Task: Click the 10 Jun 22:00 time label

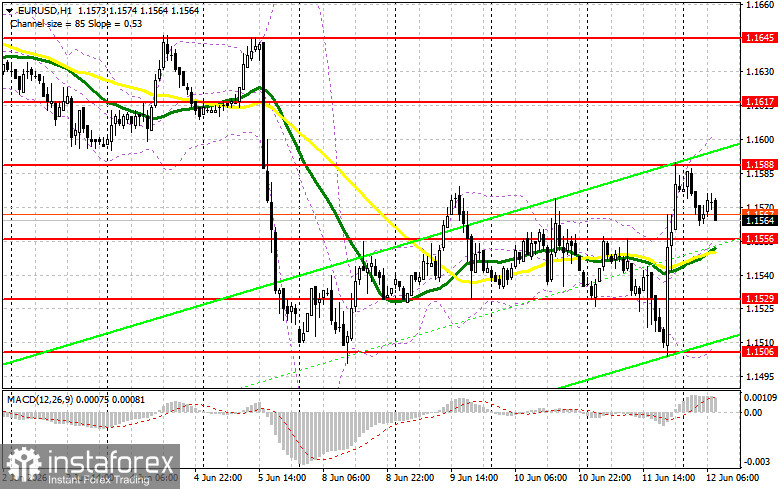Action: [604, 478]
